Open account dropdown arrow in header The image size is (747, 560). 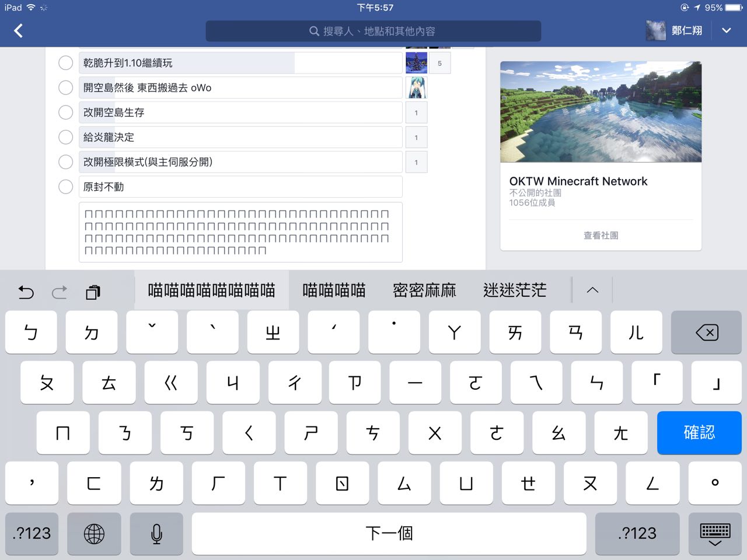(727, 30)
